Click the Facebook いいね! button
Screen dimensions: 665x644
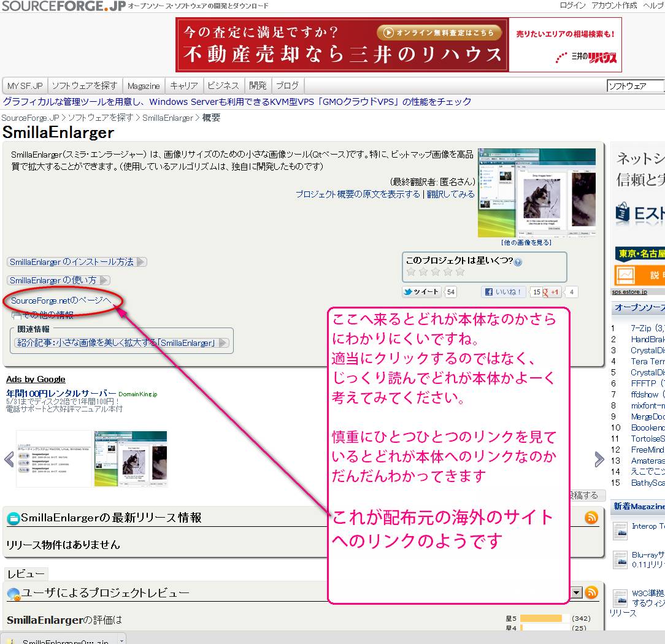point(503,292)
